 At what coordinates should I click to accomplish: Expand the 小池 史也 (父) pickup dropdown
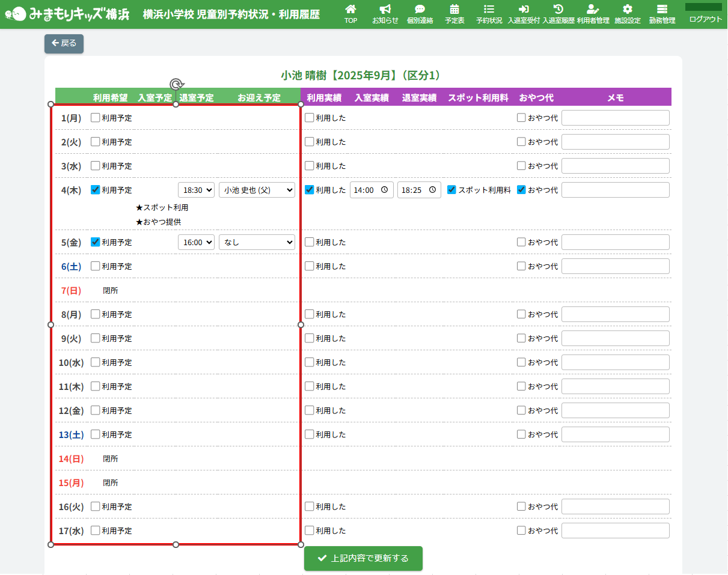coord(257,190)
